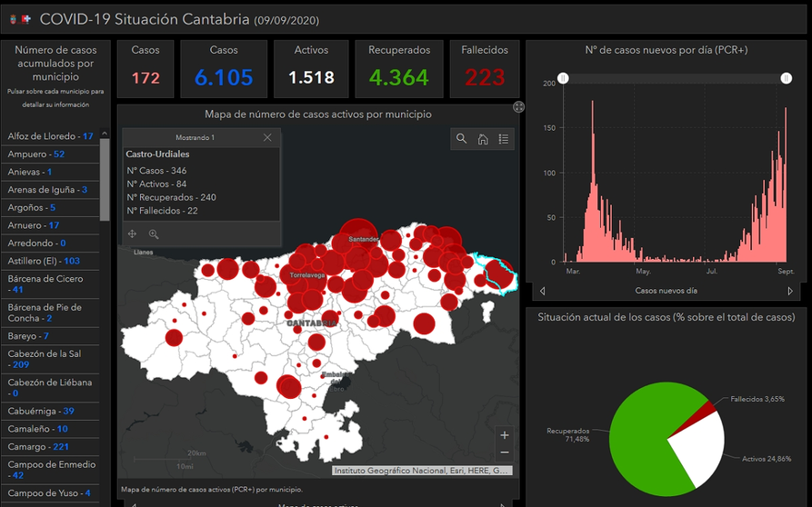Click the 172 new cases indicator
The image size is (812, 507).
[145, 69]
